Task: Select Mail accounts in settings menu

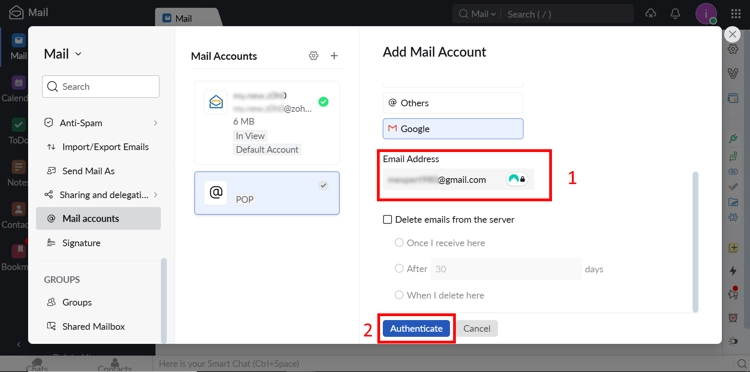Action: (99, 219)
